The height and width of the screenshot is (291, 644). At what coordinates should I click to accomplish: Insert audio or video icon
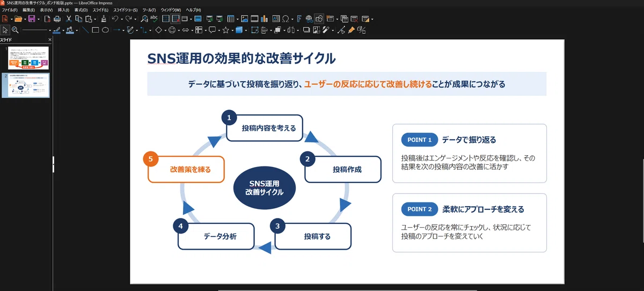coord(254,19)
